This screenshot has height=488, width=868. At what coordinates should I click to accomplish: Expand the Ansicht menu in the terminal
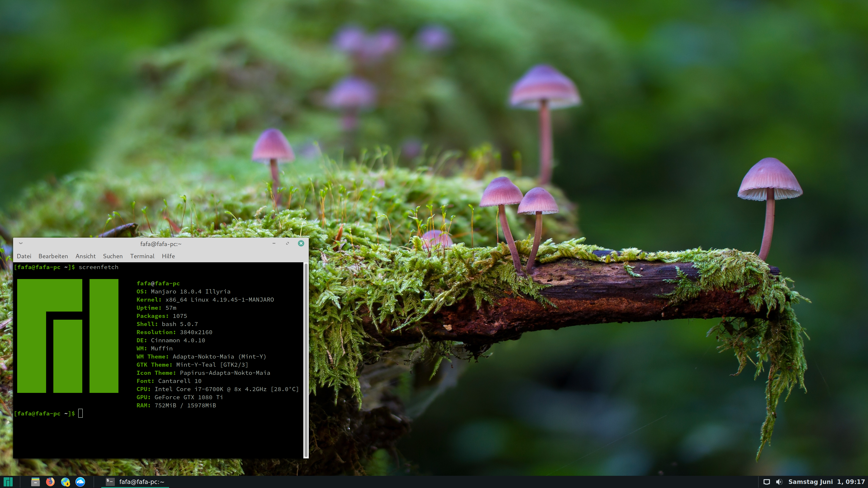pyautogui.click(x=85, y=256)
